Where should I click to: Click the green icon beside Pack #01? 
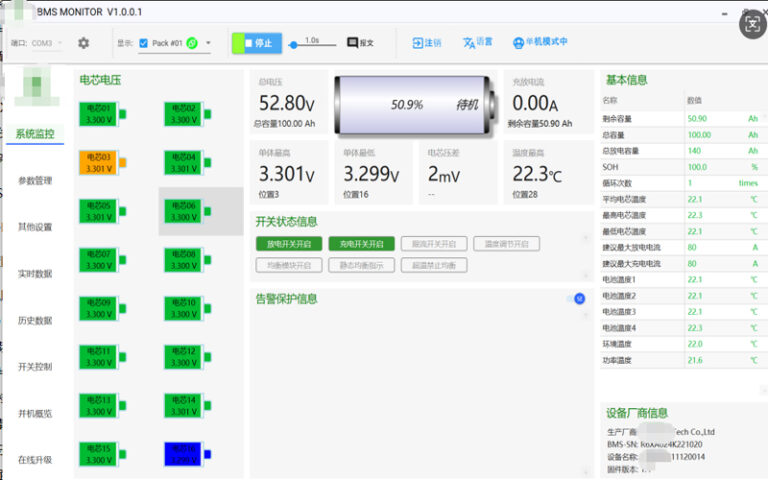pyautogui.click(x=192, y=43)
